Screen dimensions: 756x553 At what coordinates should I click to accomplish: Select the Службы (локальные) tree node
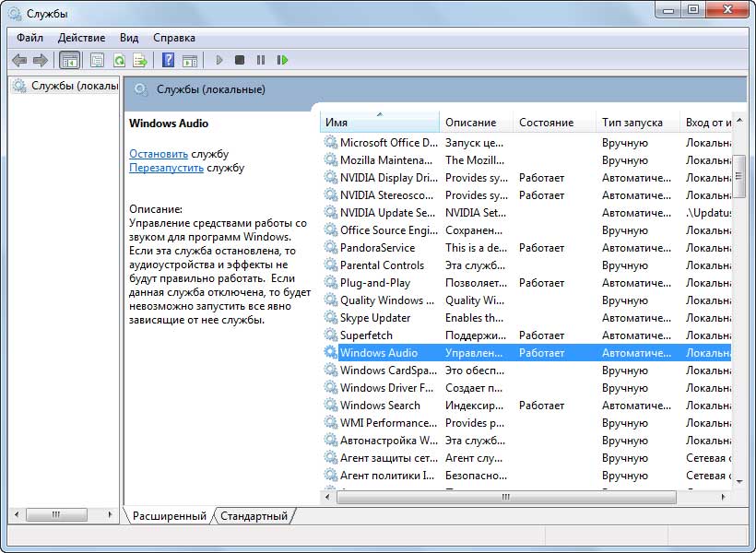pyautogui.click(x=74, y=86)
